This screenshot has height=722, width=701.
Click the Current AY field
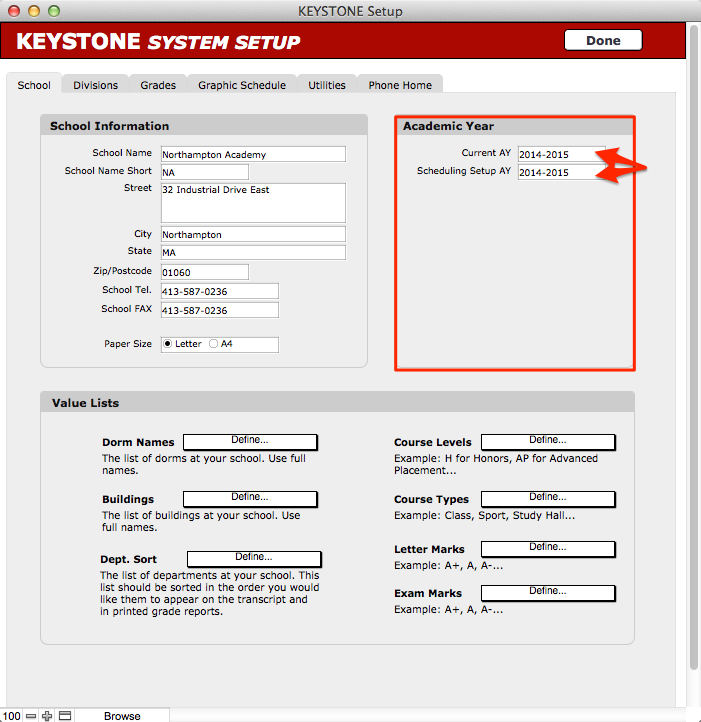[560, 155]
